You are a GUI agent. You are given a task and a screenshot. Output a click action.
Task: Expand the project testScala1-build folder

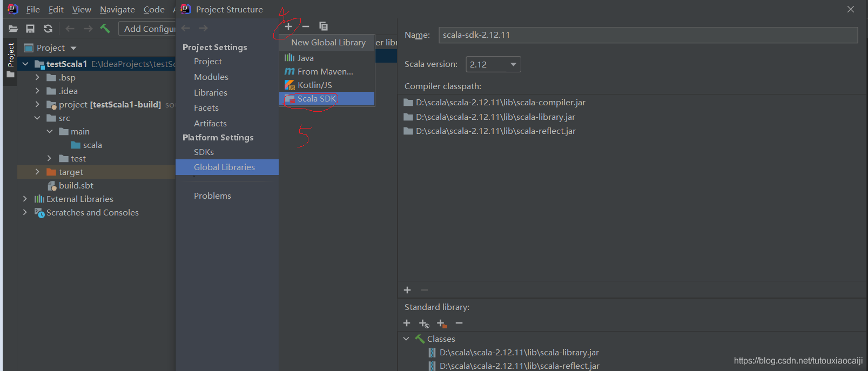pos(37,104)
